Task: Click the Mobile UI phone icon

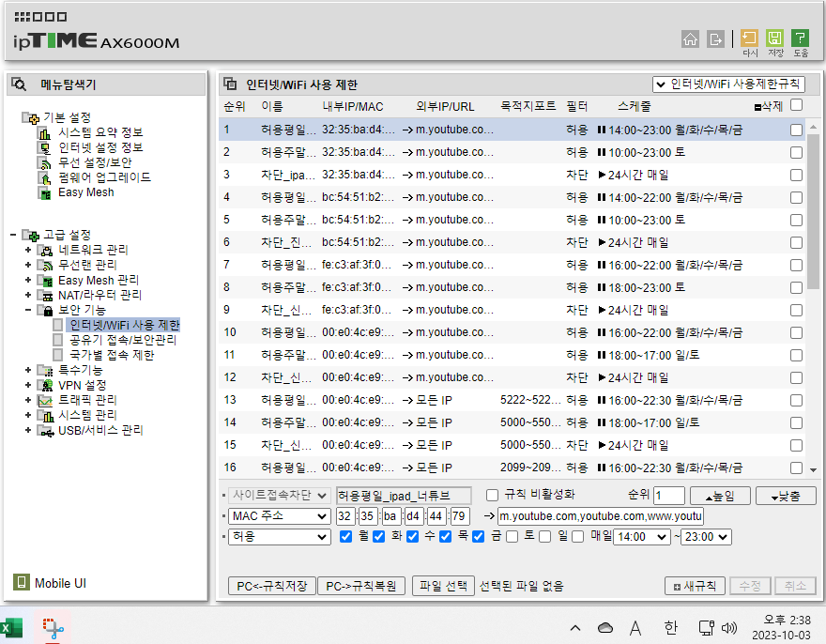Action: point(22,582)
